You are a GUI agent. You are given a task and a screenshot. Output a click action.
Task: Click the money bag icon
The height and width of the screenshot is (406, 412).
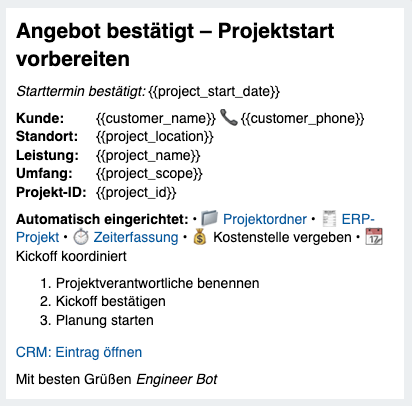pos(200,237)
